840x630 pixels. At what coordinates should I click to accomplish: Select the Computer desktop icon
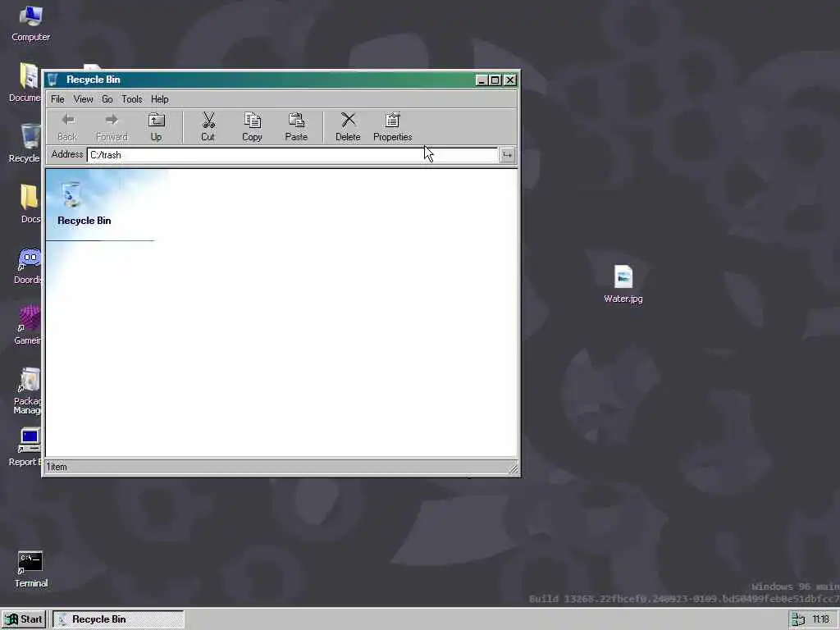pos(30,24)
